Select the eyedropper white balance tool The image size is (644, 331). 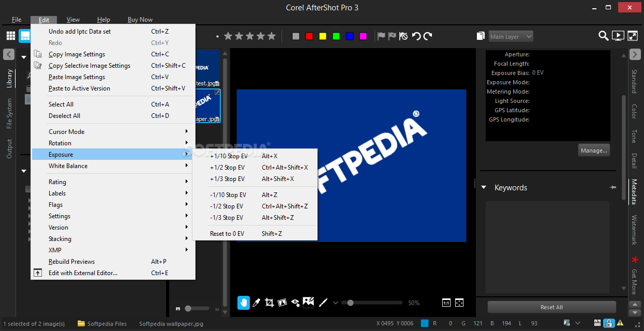[256, 303]
